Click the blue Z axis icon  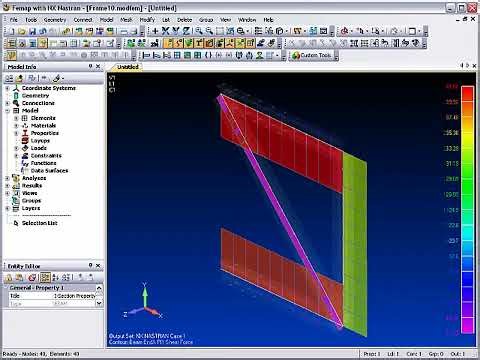click(x=186, y=31)
